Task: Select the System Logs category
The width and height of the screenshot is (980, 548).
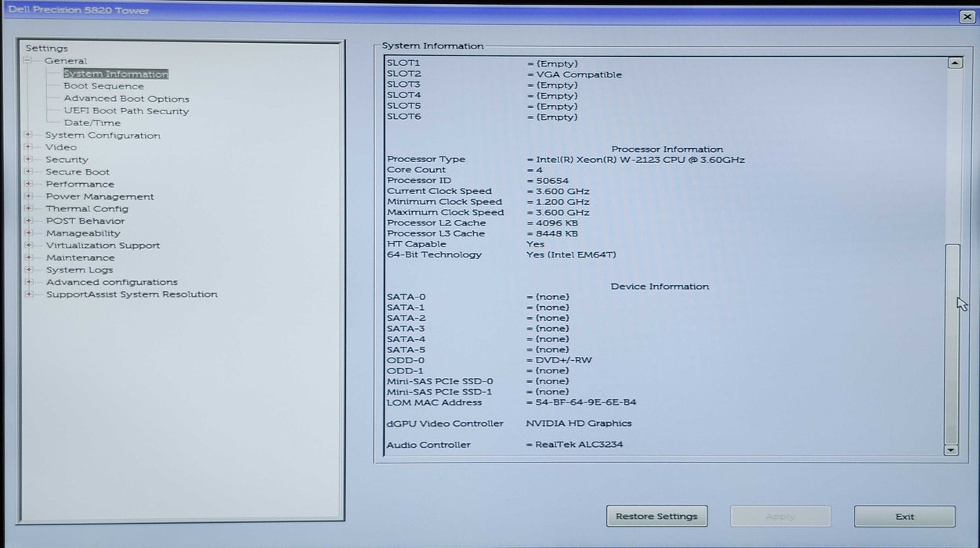Action: [79, 270]
